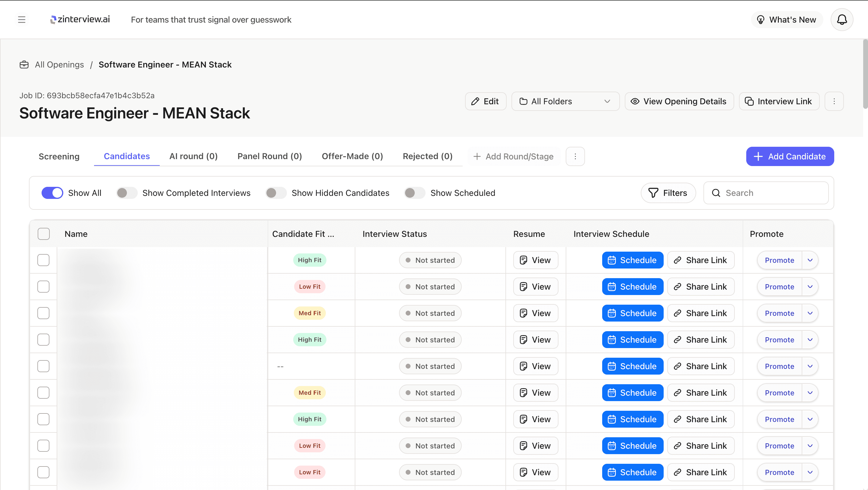Expand Promote dropdown arrow in the '--' fit row
Viewport: 868px width, 490px height.
click(x=810, y=366)
